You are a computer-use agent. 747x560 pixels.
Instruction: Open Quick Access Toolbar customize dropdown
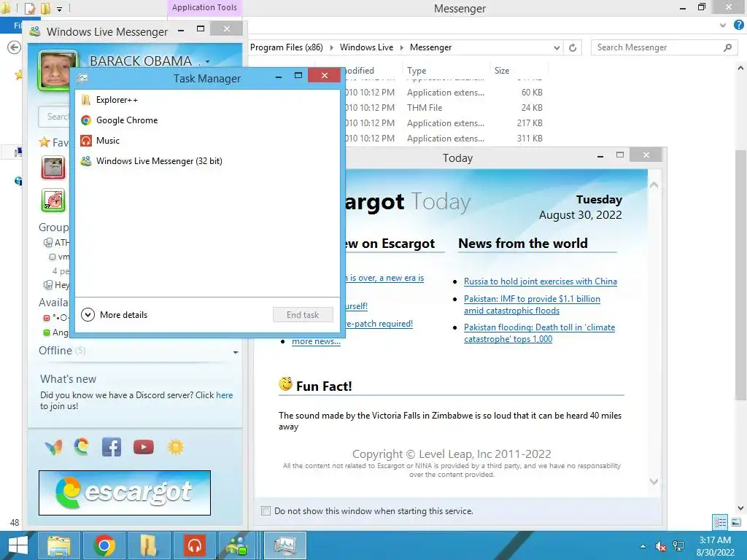(x=59, y=9)
